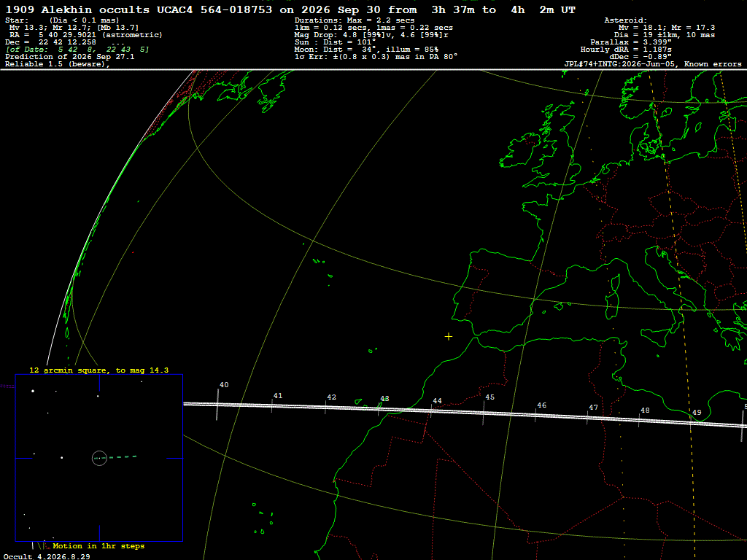The height and width of the screenshot is (560, 747).
Task: Click the 'Prediction of 2026 Sep 27.1' line
Action: (x=69, y=57)
